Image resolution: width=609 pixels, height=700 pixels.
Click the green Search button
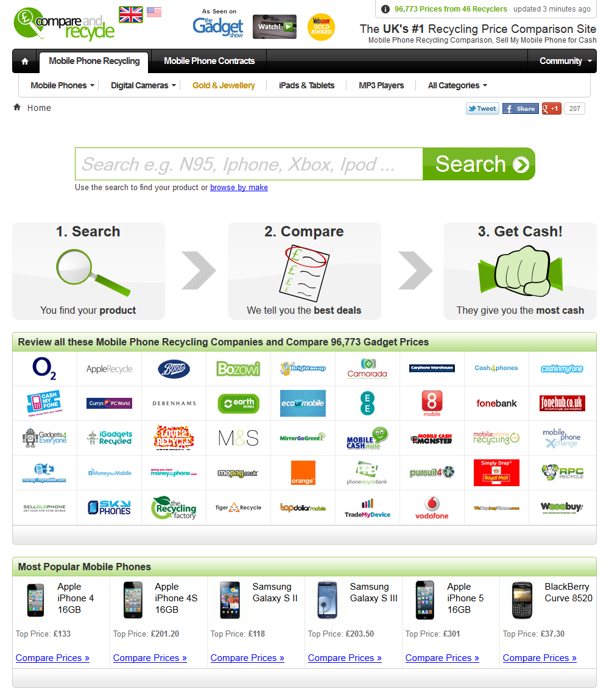479,164
